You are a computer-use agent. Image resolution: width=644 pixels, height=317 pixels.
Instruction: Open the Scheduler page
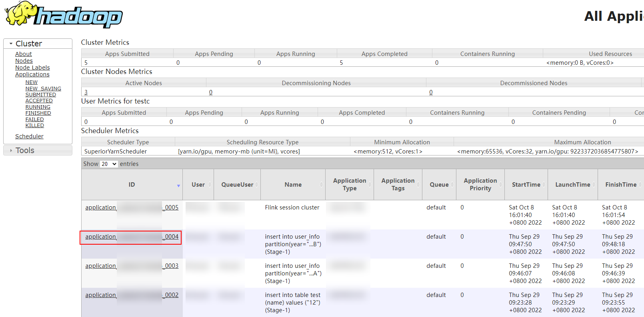click(29, 136)
